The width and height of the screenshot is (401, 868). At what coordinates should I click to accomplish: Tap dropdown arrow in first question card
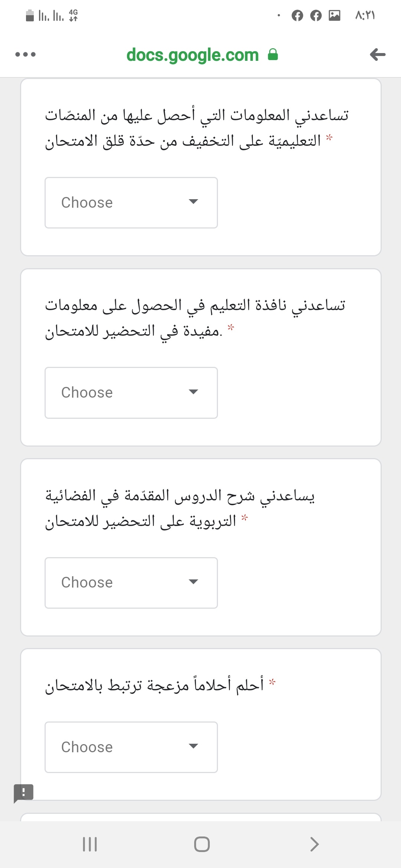[x=193, y=201]
